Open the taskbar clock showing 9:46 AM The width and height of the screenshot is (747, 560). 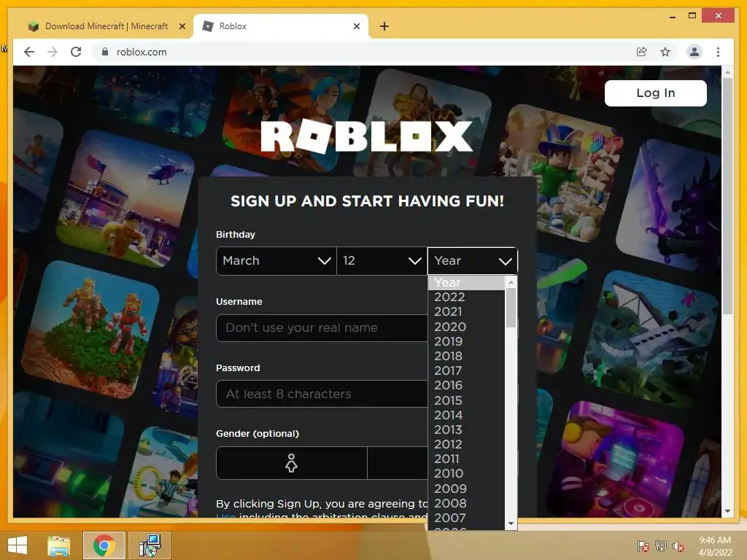coord(715,546)
